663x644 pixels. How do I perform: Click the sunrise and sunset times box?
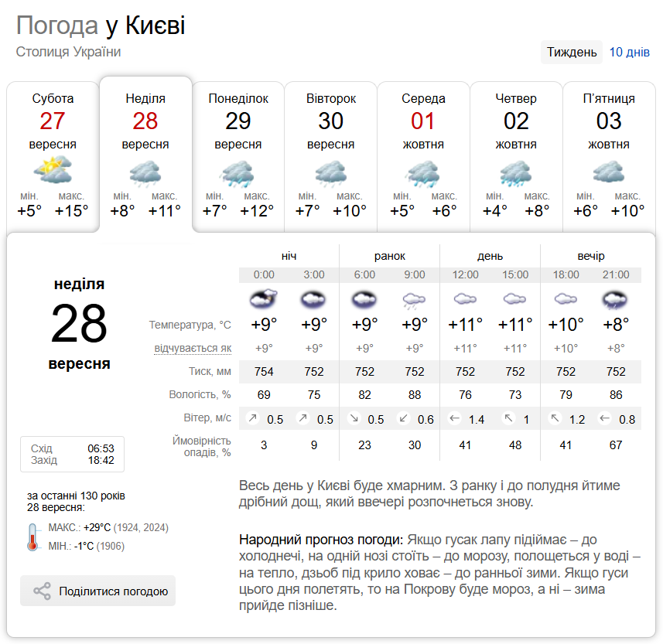[x=72, y=454]
